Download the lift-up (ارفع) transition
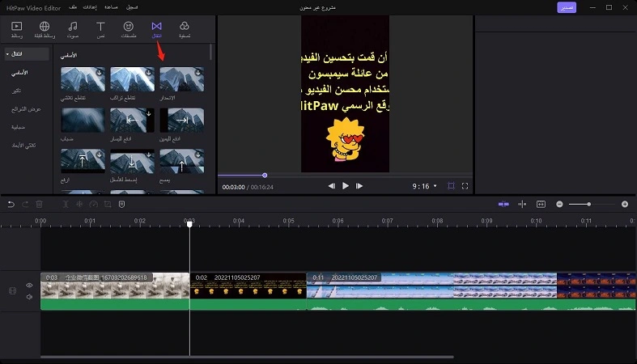Viewport: 637px width, 364px height. [x=99, y=154]
